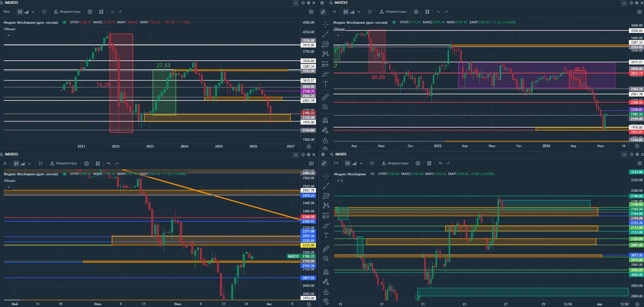Viewport: 644px width, 307px height.
Task: Open layout grid in bottom-left chart toolbar
Action: coord(98,164)
